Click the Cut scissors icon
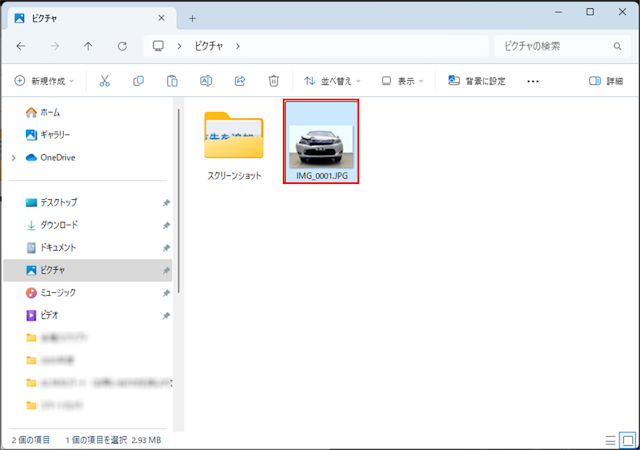The width and height of the screenshot is (640, 450). [105, 81]
